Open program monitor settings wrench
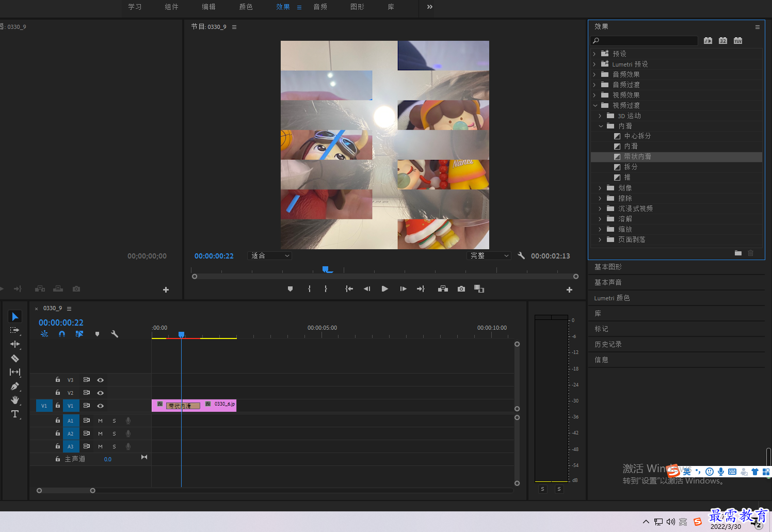 click(521, 255)
